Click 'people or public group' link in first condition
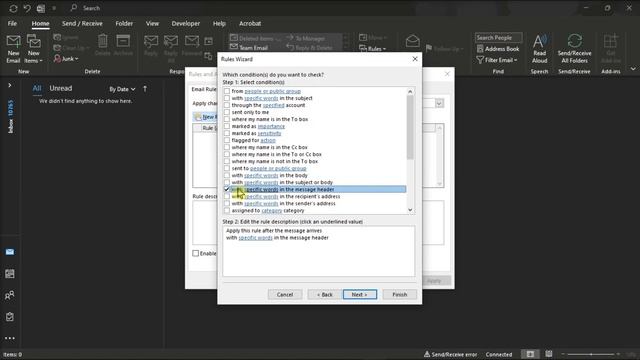The image size is (640, 360). (x=272, y=91)
